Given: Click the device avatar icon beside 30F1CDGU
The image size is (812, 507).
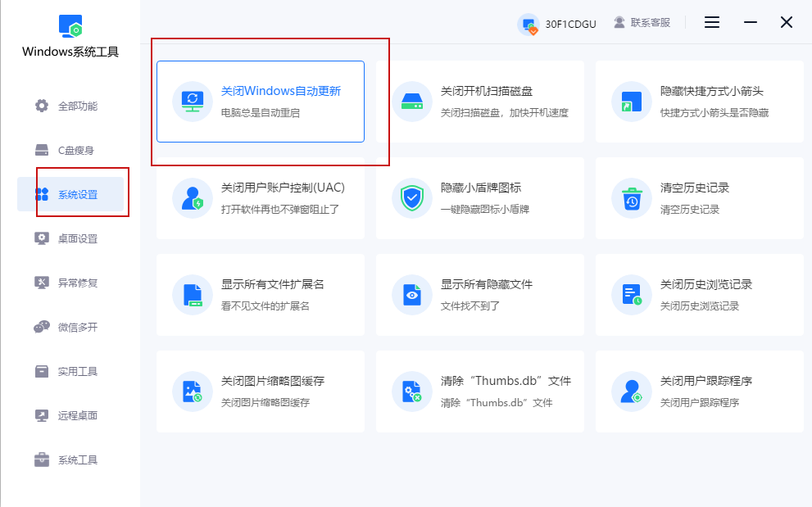Looking at the screenshot, I should (x=528, y=24).
